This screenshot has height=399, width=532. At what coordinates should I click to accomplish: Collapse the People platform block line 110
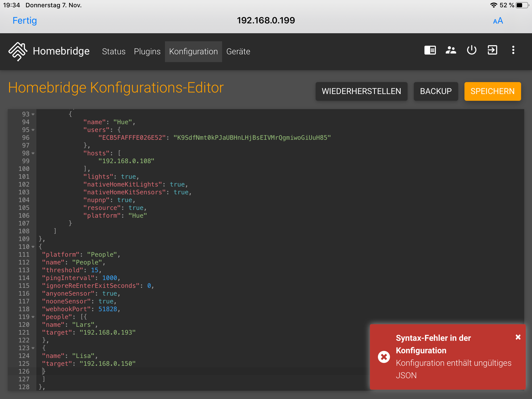[33, 247]
